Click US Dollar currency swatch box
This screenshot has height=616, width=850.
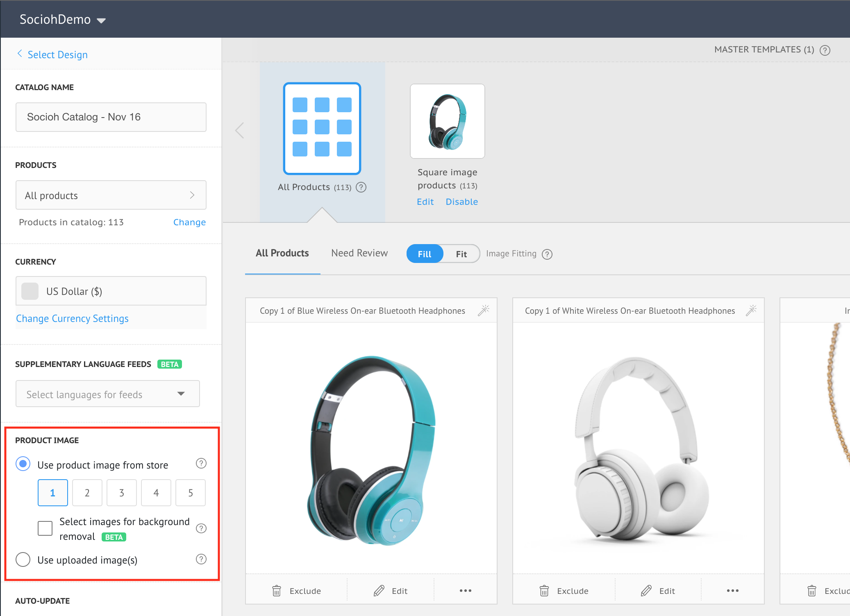click(x=30, y=291)
